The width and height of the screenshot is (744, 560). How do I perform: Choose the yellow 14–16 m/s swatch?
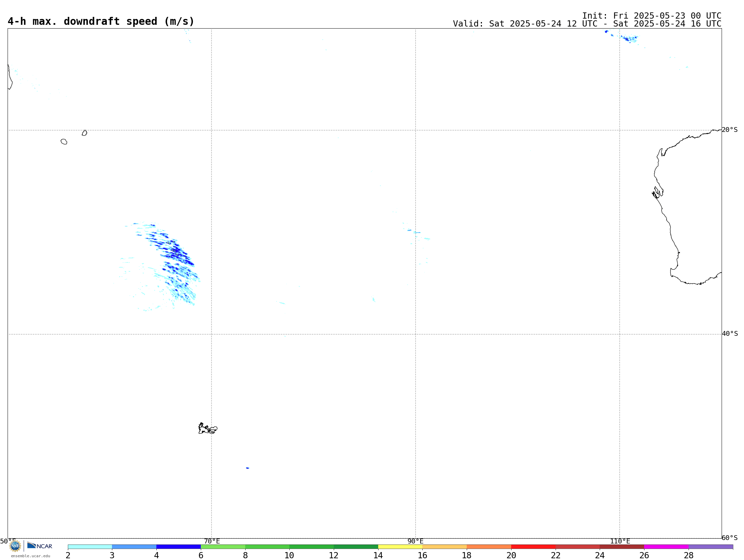click(x=400, y=547)
